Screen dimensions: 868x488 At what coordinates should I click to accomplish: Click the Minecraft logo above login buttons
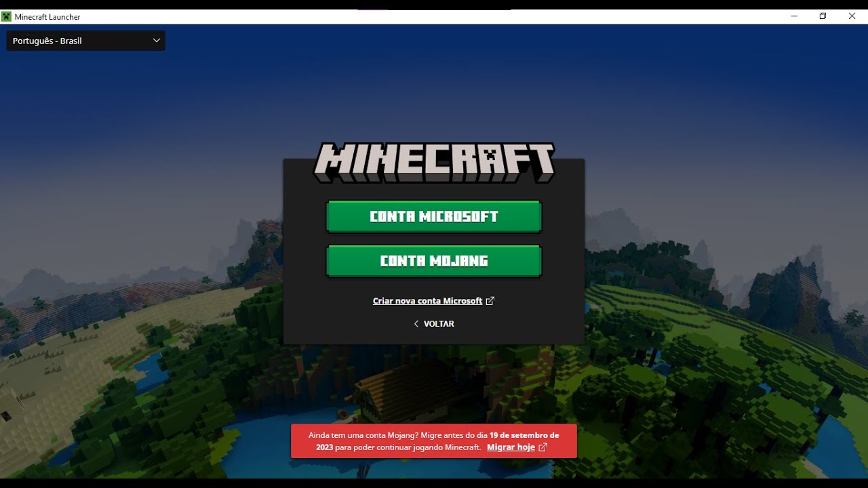(x=434, y=163)
